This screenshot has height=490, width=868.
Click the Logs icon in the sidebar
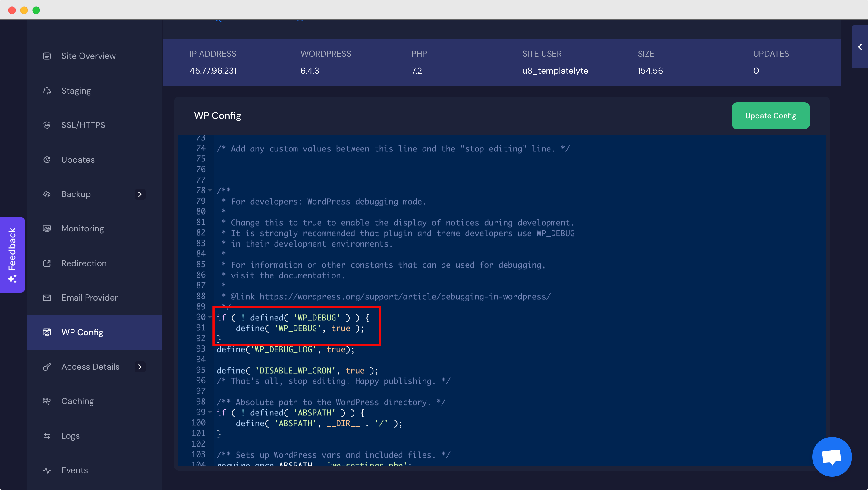click(47, 436)
